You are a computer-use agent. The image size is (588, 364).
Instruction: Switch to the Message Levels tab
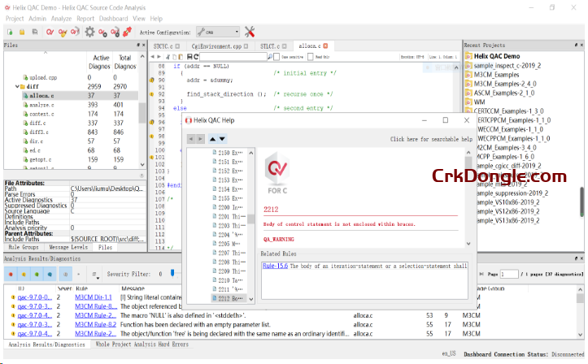coord(69,247)
